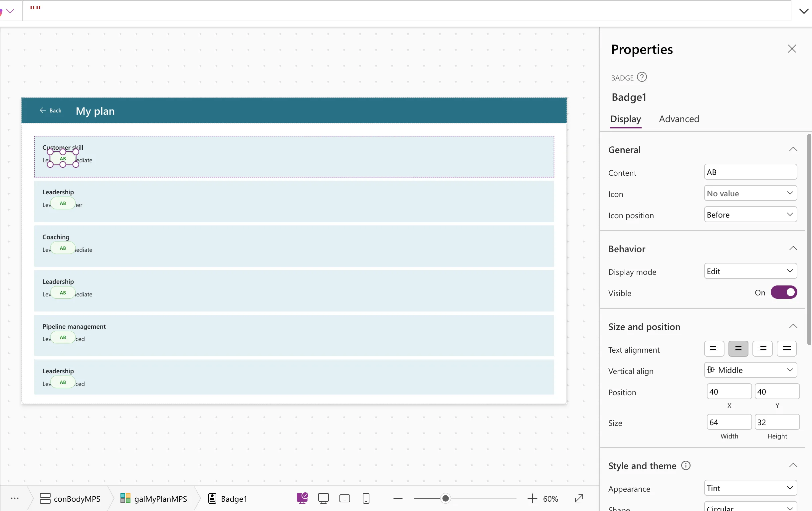This screenshot has width=812, height=511.
Task: Switch to the Advanced tab
Action: tap(679, 119)
